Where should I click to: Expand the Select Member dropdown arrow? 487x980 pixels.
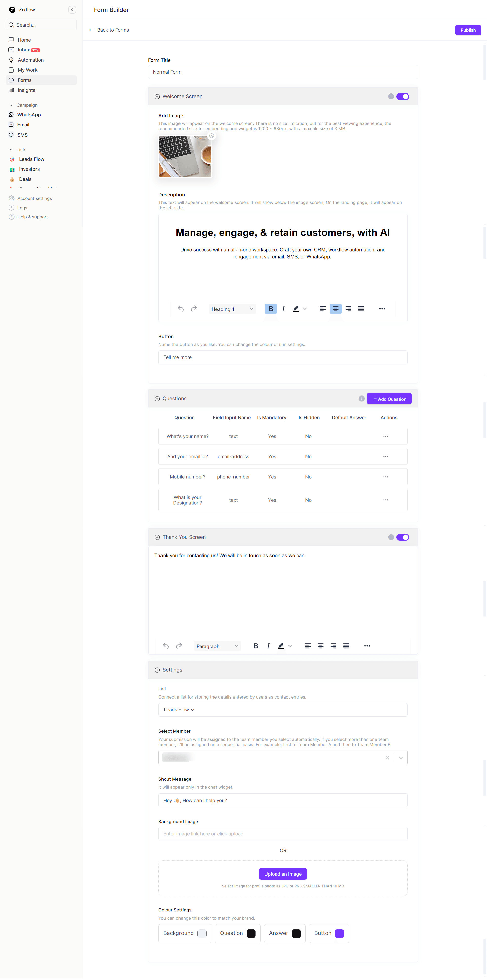point(401,758)
